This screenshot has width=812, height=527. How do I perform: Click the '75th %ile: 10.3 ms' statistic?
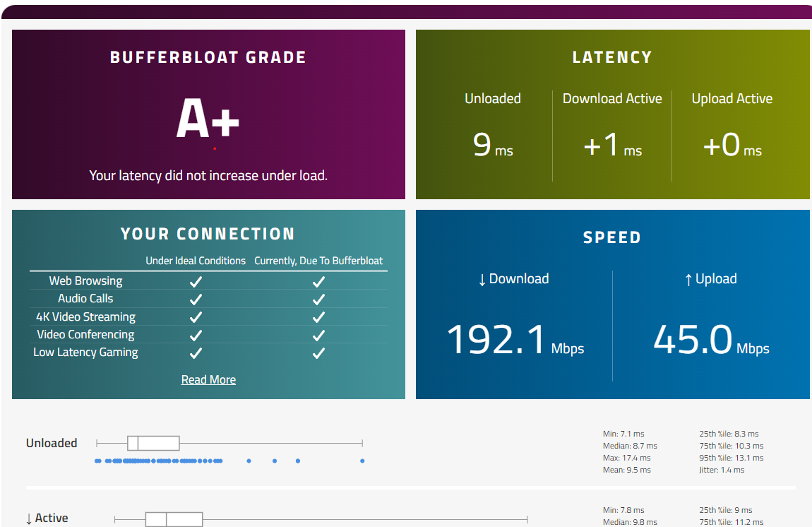(732, 446)
